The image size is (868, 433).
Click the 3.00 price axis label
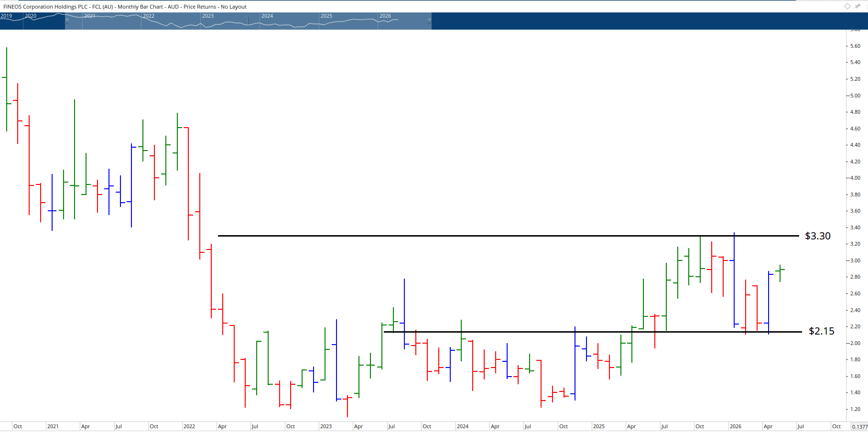[x=855, y=260]
